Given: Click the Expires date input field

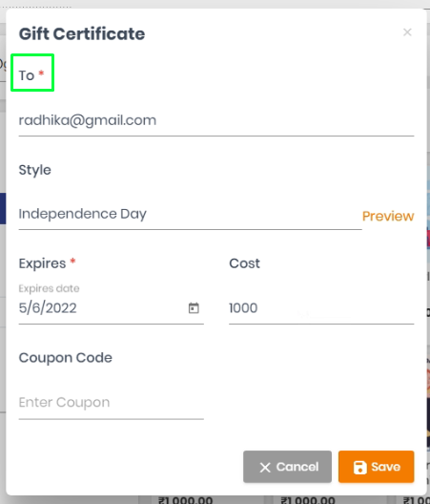Looking at the screenshot, I should [x=112, y=308].
